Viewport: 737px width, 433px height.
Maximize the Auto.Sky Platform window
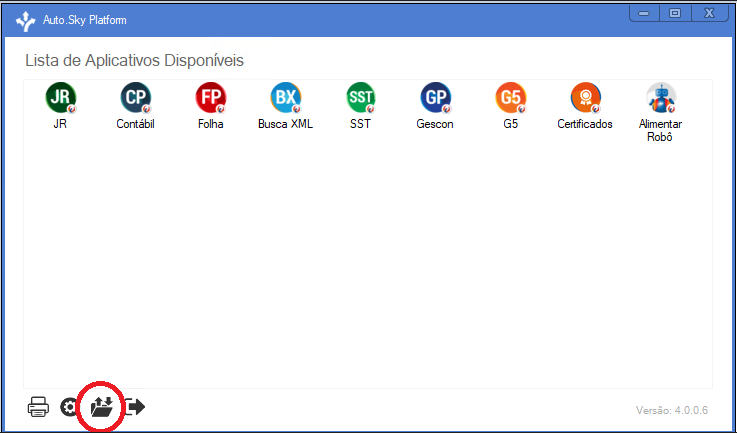click(x=675, y=13)
